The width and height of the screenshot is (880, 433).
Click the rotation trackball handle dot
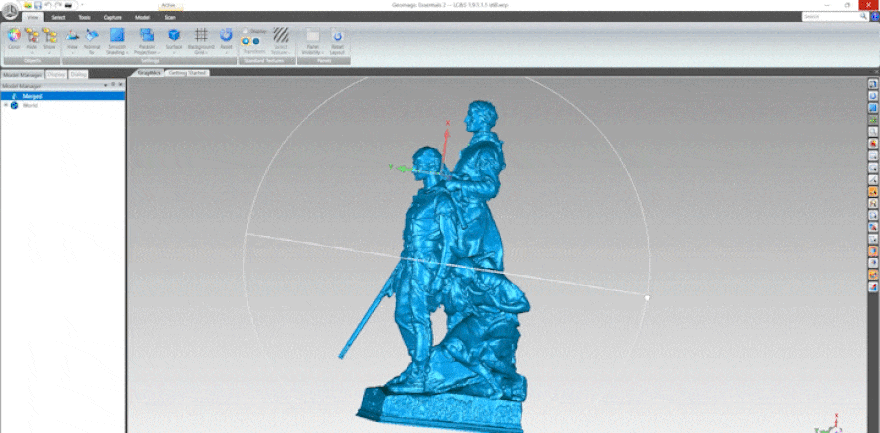tap(647, 298)
